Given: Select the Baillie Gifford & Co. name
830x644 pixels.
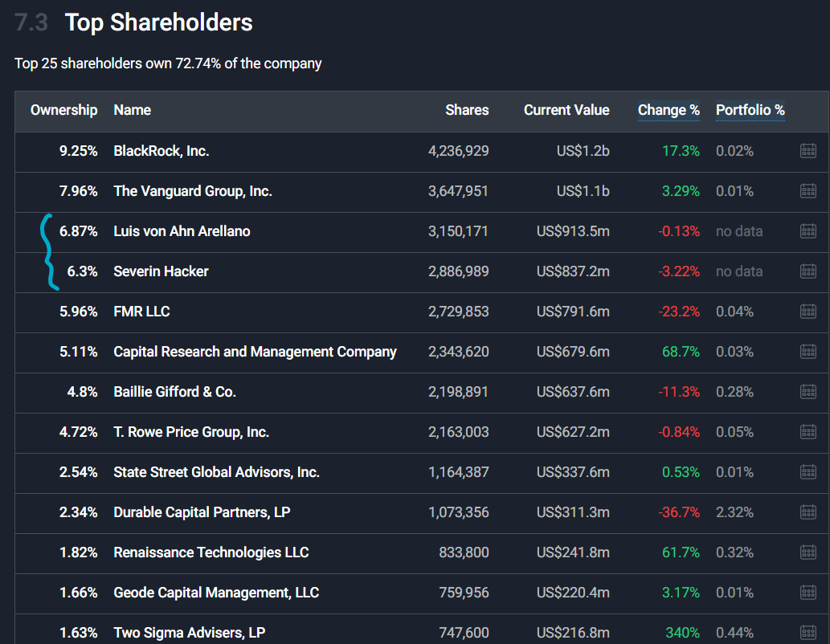Looking at the screenshot, I should [174, 392].
